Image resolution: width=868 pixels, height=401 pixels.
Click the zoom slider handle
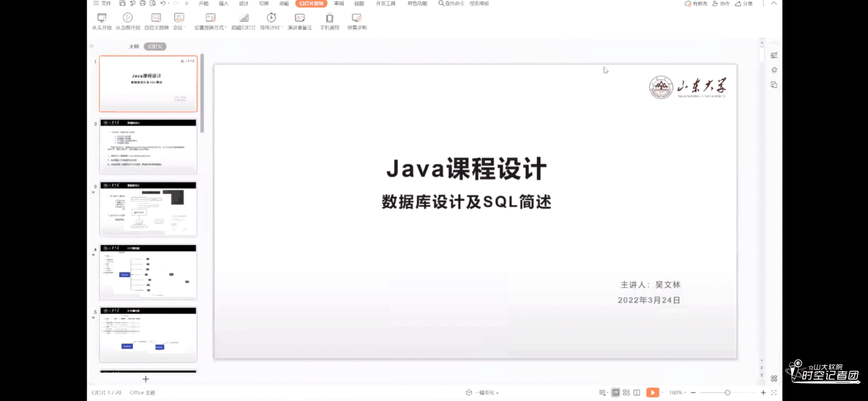pyautogui.click(x=727, y=392)
